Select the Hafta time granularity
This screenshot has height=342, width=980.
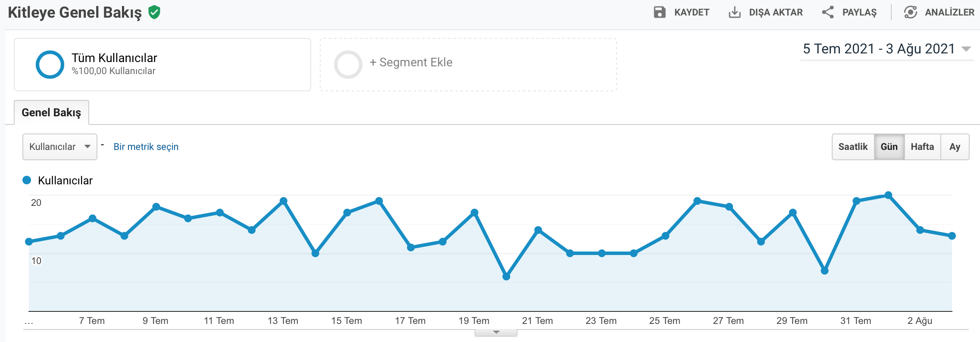(x=922, y=147)
